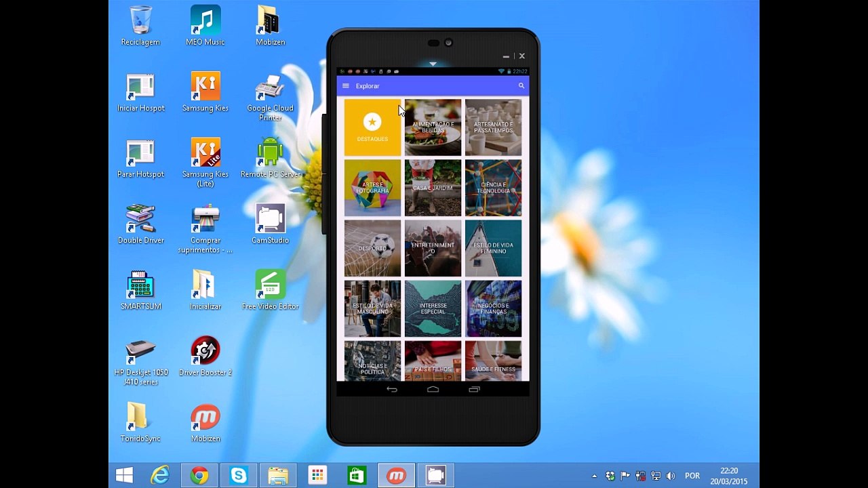Switch to Mobizen taskbar button
868x488 pixels.
click(x=396, y=475)
